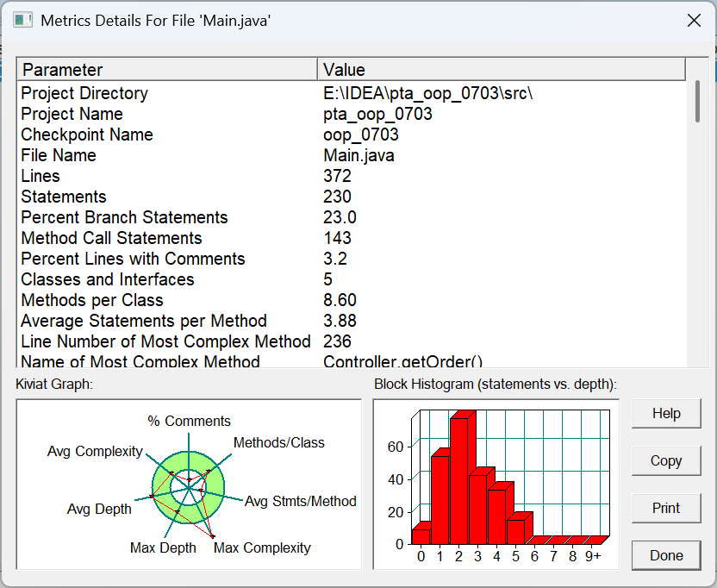This screenshot has height=588, width=717.
Task: Click the 'Block Histogram (statements vs. depth):' label
Action: pos(496,384)
